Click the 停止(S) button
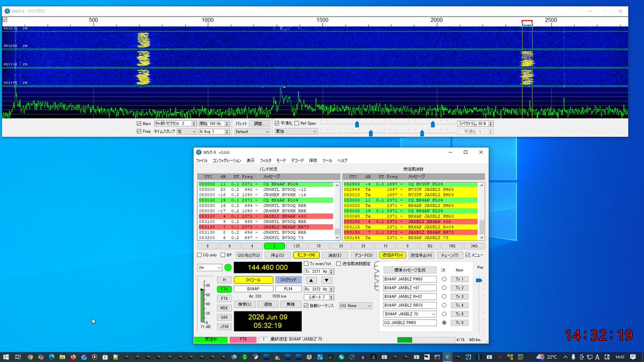This screenshot has width=644, height=362. (277, 255)
